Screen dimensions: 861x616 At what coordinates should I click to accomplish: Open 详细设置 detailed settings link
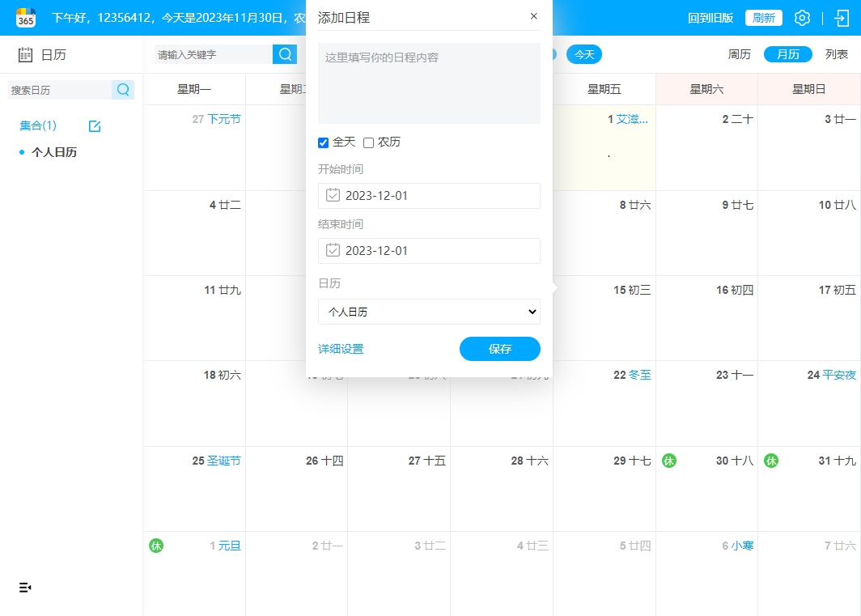click(341, 349)
